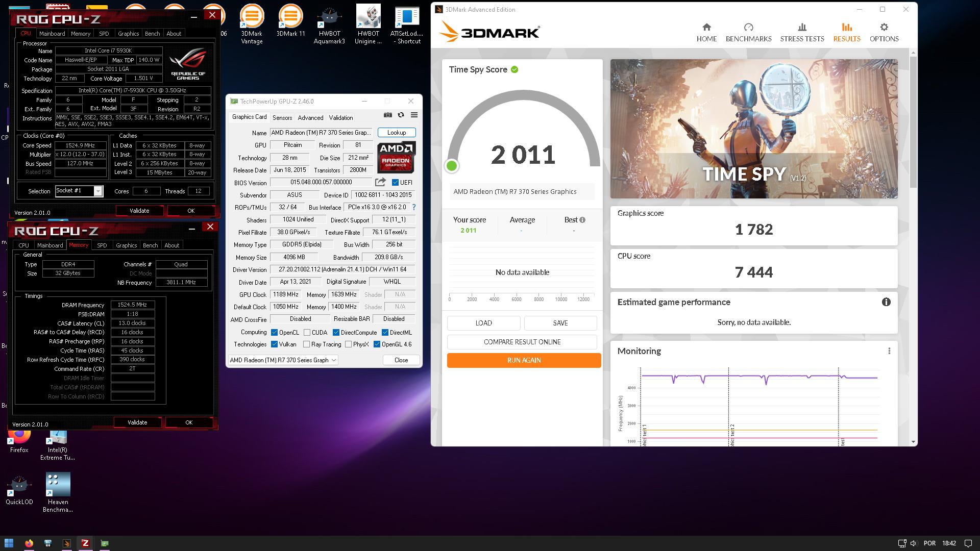Click the SAVE button in 3DMark
The image size is (980, 551).
(560, 323)
